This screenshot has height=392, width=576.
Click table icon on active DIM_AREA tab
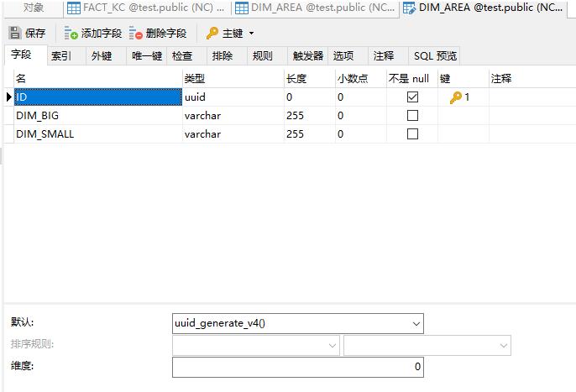coord(409,8)
